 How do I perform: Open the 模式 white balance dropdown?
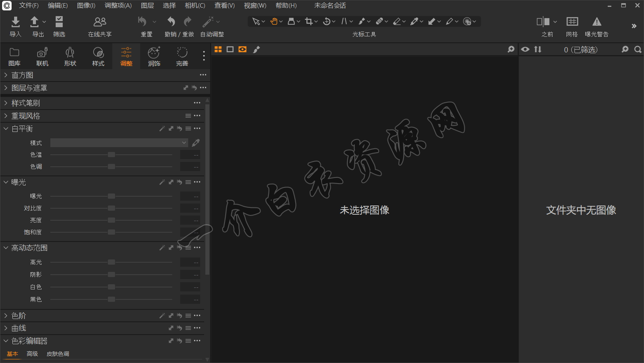click(x=119, y=143)
